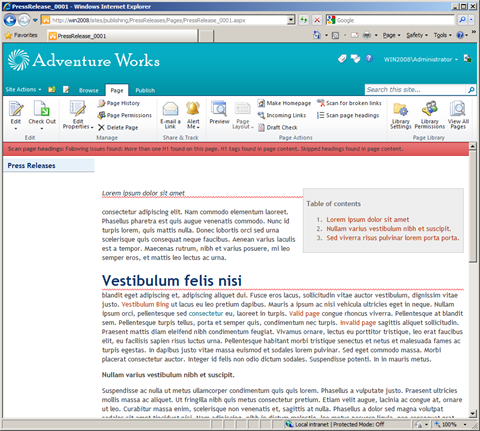Open the Site Actions menu

click(x=23, y=89)
